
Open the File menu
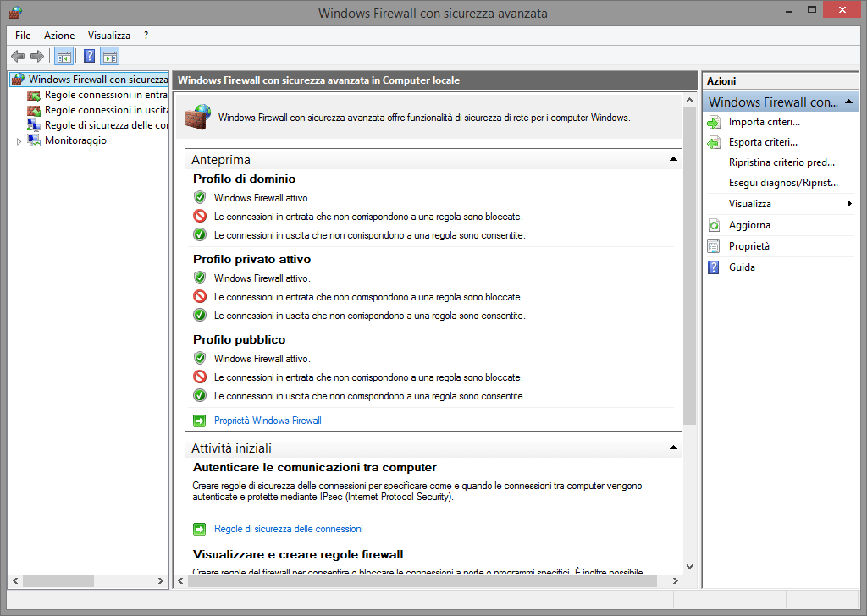coord(23,36)
